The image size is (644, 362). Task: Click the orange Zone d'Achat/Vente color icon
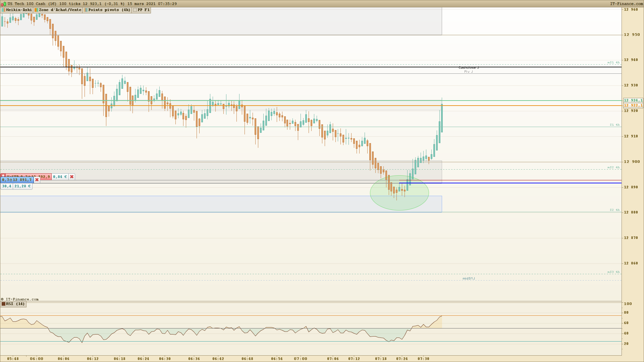coord(36,10)
